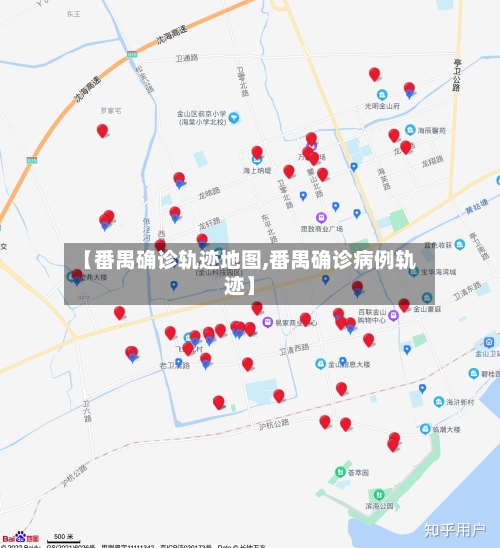Click the 老卫清路 road label
Image resolution: width=500 pixels, height=548 pixels.
pyautogui.click(x=175, y=366)
